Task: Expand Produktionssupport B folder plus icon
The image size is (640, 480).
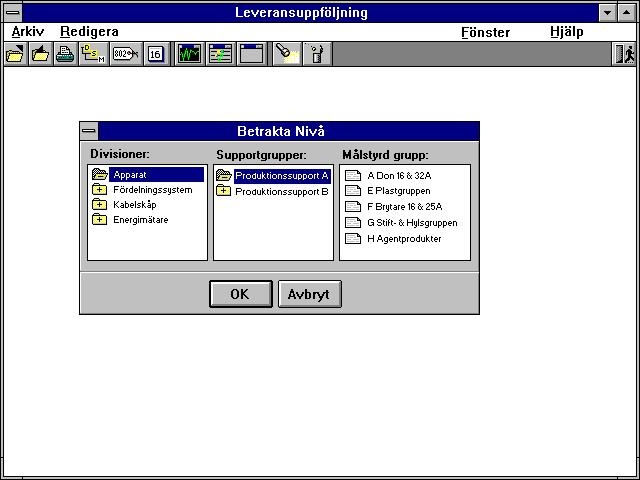Action: point(224,190)
